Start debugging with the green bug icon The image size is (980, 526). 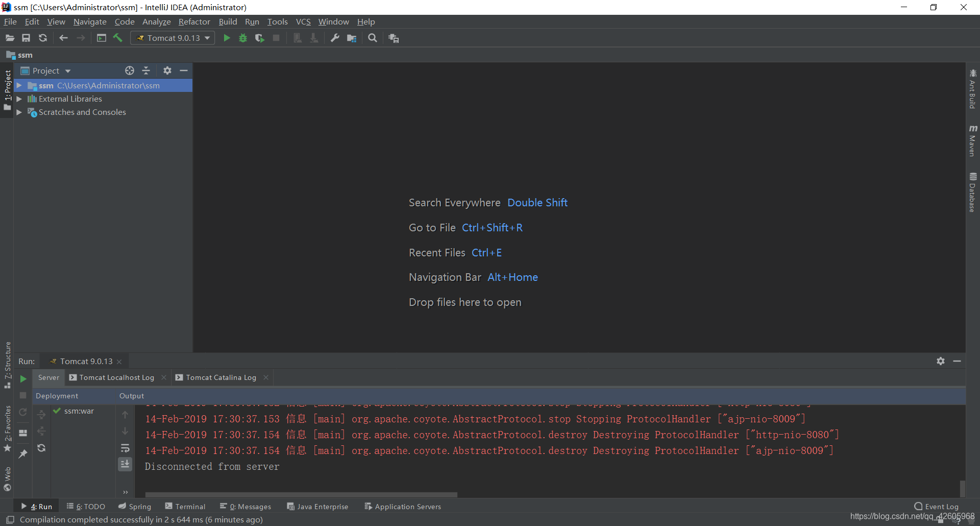[x=243, y=38]
